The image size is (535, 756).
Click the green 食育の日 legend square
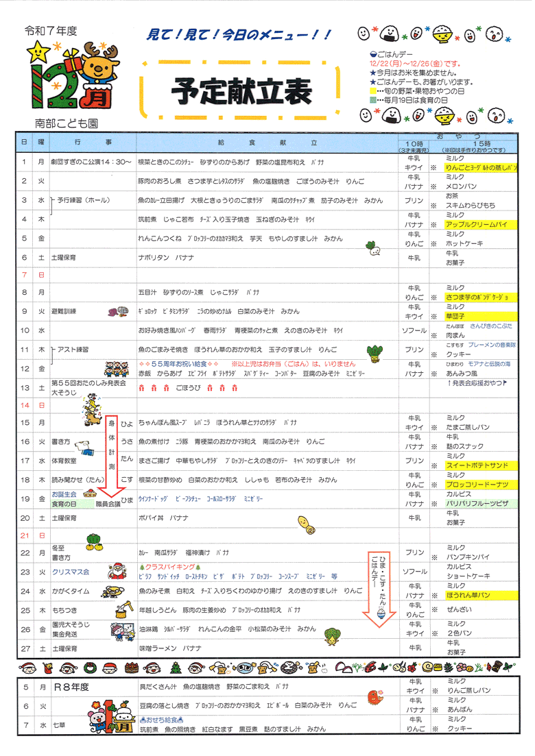372,99
